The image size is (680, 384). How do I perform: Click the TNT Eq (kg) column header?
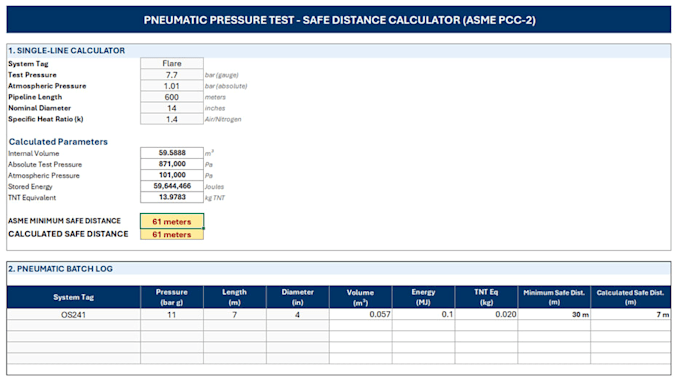[x=486, y=297]
